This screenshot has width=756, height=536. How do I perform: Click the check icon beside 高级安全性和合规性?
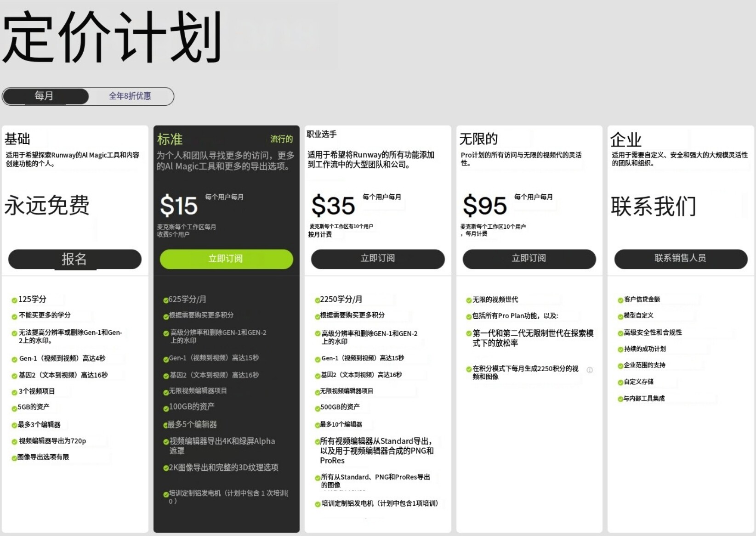pos(620,333)
